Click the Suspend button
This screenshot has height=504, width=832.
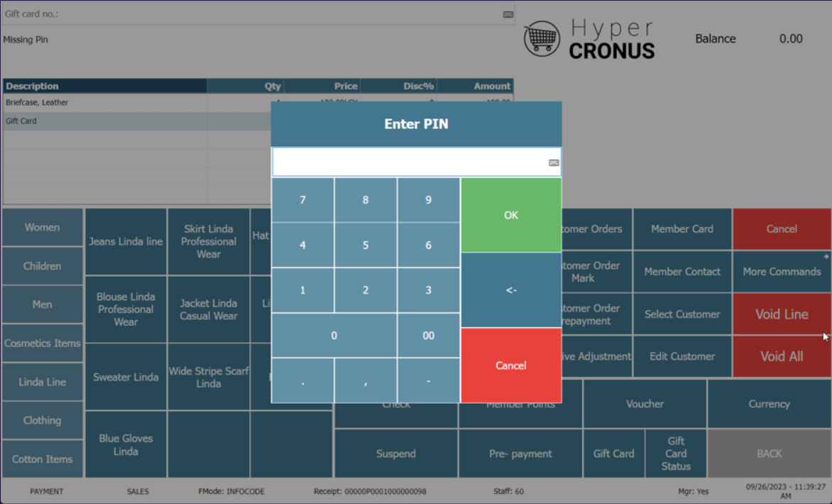point(396,454)
